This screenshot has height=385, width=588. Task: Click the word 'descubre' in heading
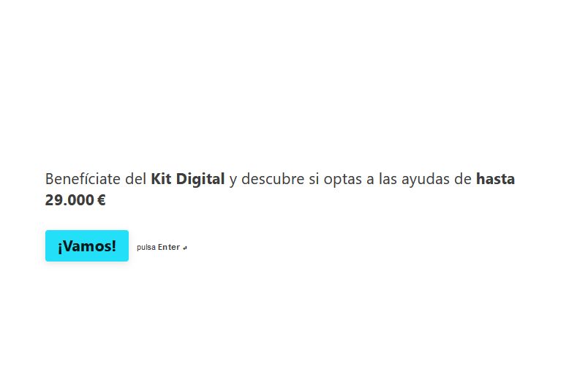pos(273,179)
